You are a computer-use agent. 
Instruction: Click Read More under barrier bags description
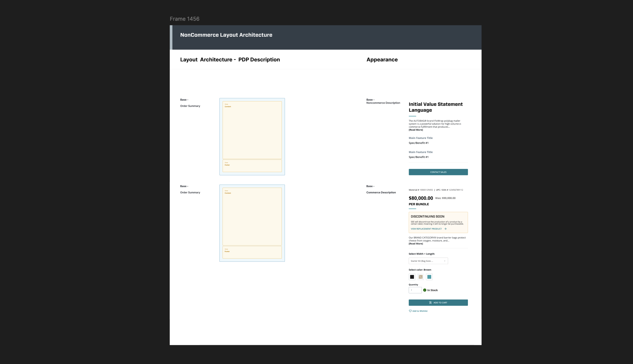pos(416,244)
